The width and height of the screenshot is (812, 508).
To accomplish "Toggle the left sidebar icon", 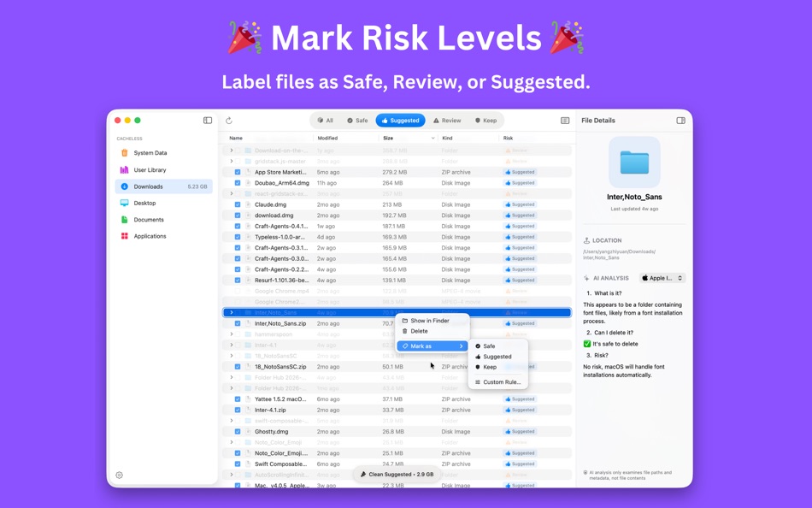I will click(x=208, y=121).
